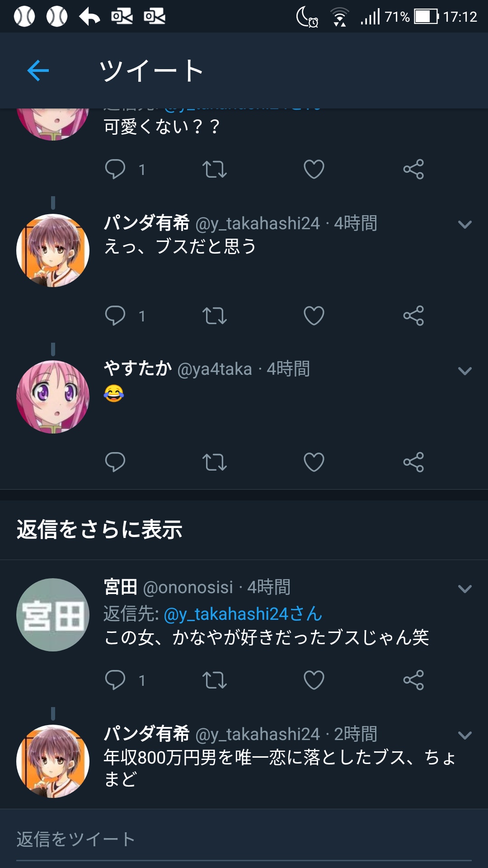Like the えっ、ブスだと思う tweet

click(314, 316)
